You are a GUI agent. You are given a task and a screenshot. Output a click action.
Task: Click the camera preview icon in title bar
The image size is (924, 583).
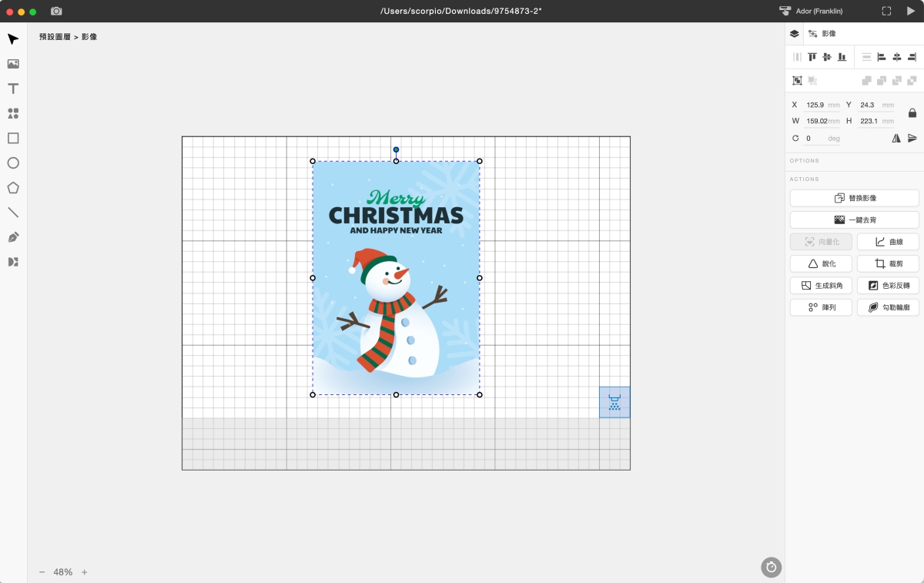(x=56, y=12)
